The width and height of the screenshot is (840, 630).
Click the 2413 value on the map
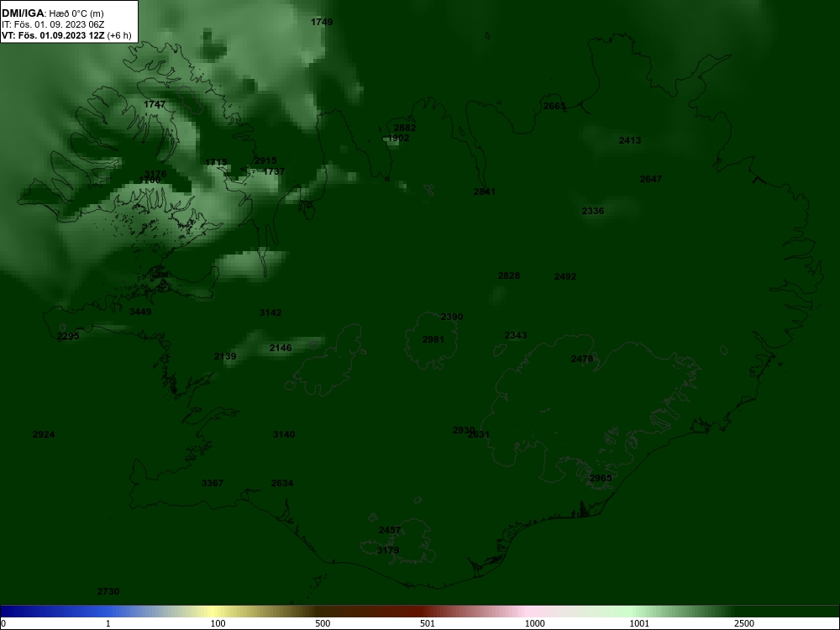click(630, 140)
